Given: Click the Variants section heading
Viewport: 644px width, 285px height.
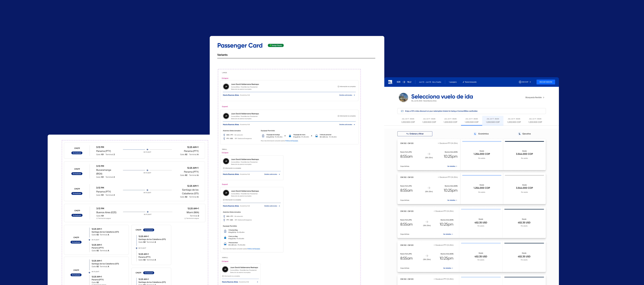Looking at the screenshot, I should pyautogui.click(x=222, y=55).
